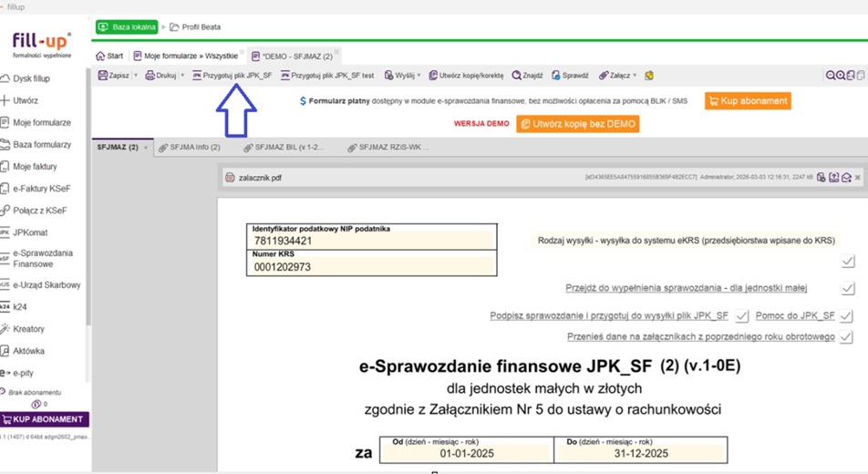Toggle the Pomoc do JPK_SF checkbox
This screenshot has width=868, height=474.
846,315
